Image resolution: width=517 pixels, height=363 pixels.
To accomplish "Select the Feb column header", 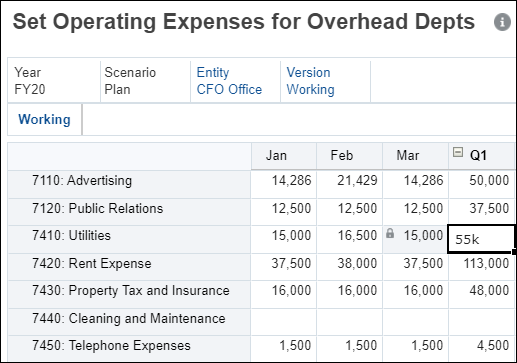I will click(349, 156).
